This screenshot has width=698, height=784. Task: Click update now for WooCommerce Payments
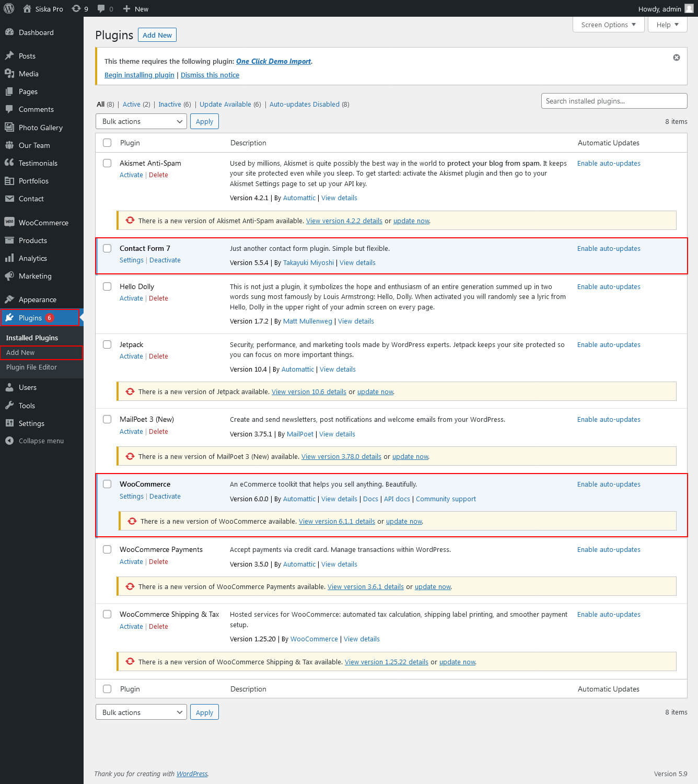click(x=433, y=586)
